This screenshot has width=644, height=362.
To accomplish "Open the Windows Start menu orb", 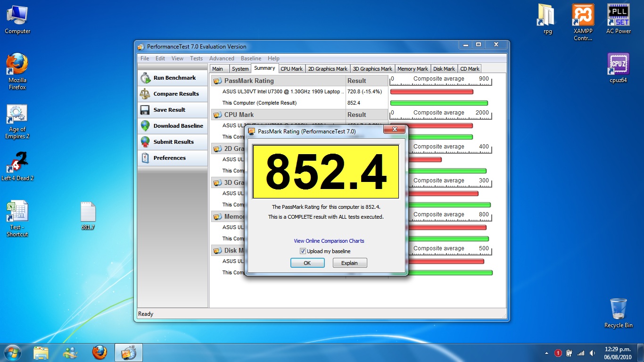I will coord(12,353).
